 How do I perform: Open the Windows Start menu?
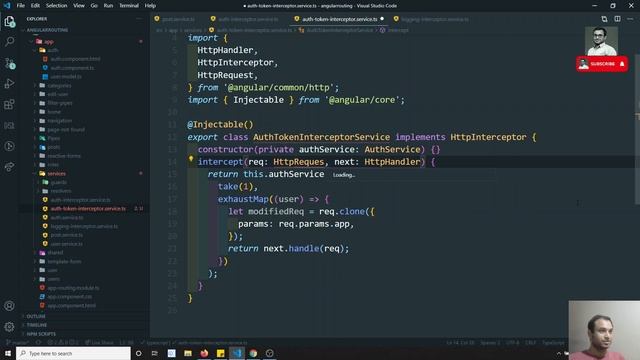click(8, 353)
